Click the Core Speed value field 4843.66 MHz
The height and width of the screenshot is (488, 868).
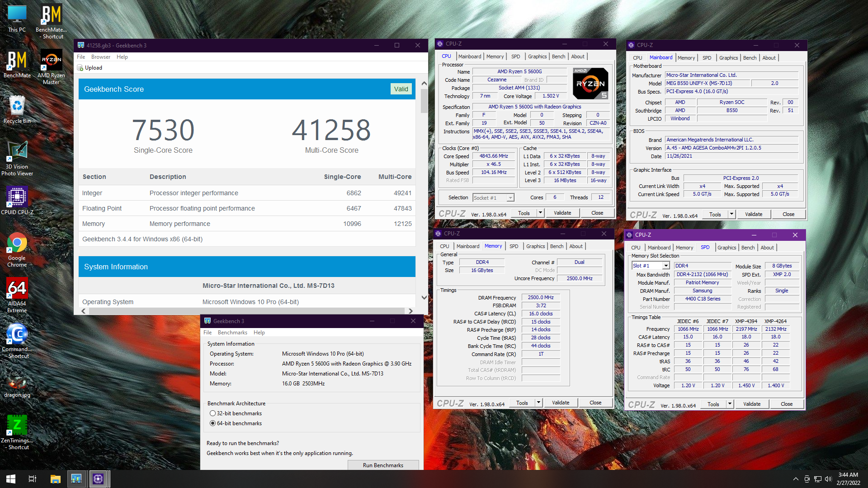(494, 156)
